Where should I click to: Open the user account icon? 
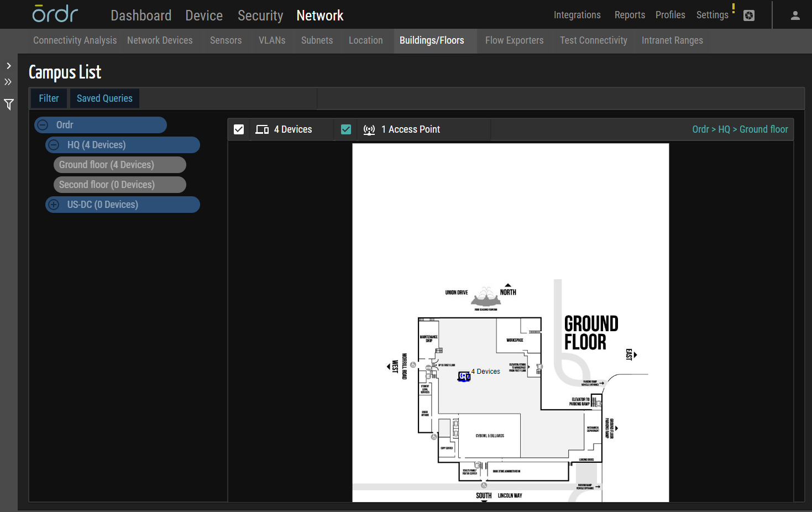point(795,15)
